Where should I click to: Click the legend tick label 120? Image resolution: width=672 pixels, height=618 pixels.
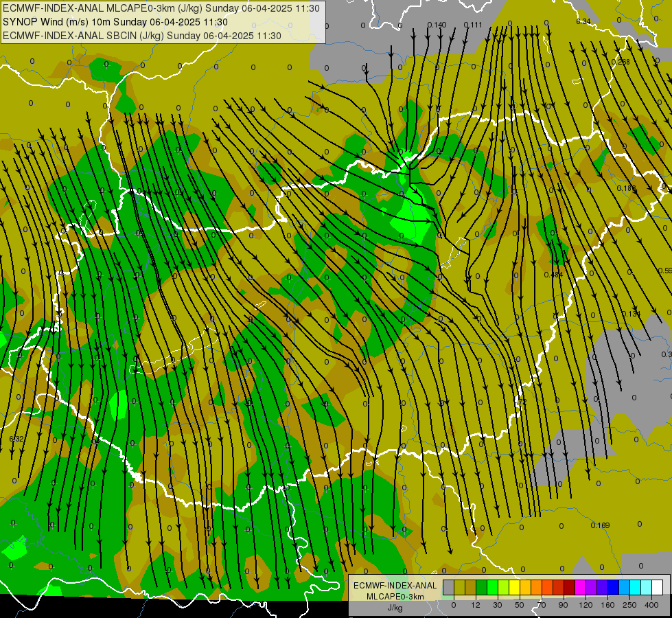tap(586, 605)
